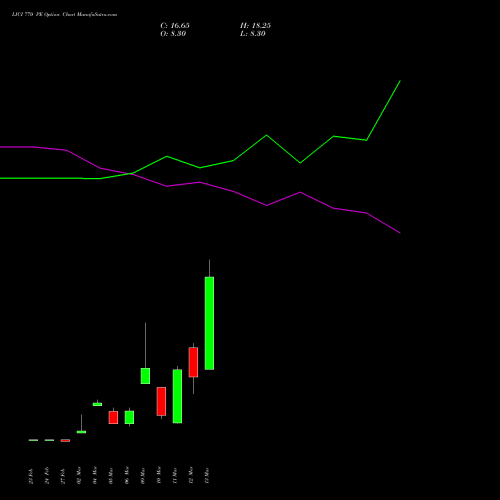The width and height of the screenshot is (500, 500).
Task: Click the green candle with the long upper wick
Action: [145, 376]
